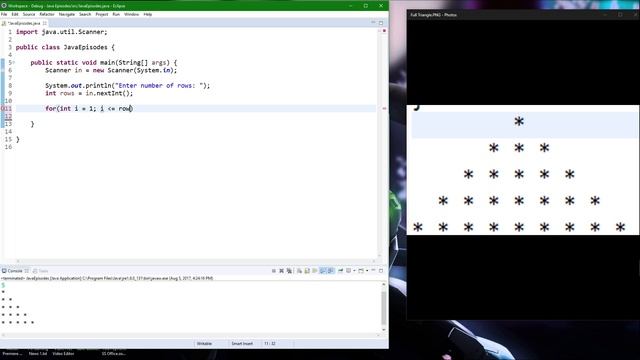Close the Console view tab
Viewport: 640px width, 360px height.
pos(27,271)
